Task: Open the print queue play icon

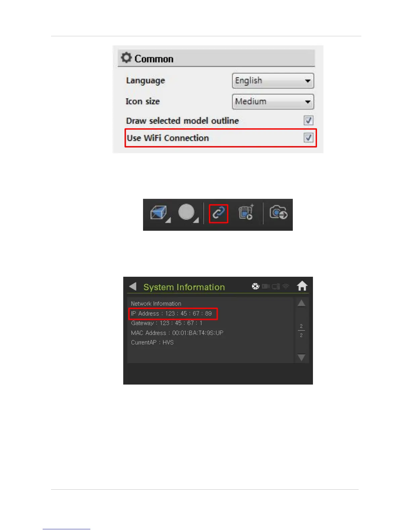Action: (x=246, y=212)
